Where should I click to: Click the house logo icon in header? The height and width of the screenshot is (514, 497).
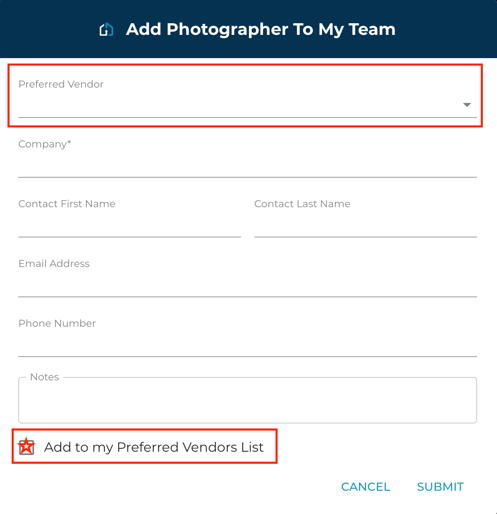click(x=106, y=30)
